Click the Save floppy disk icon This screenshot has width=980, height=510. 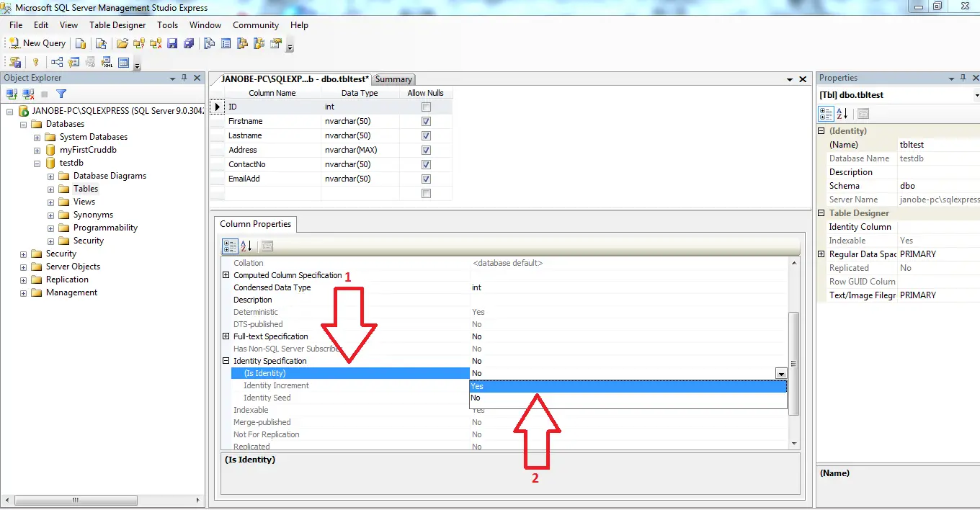(172, 43)
